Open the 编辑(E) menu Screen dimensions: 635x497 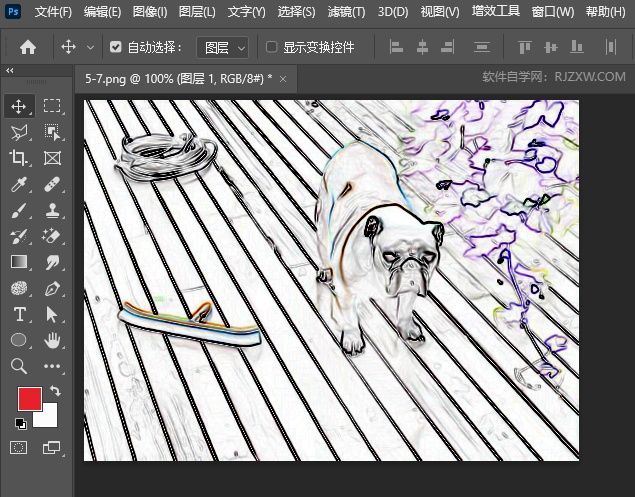point(102,12)
